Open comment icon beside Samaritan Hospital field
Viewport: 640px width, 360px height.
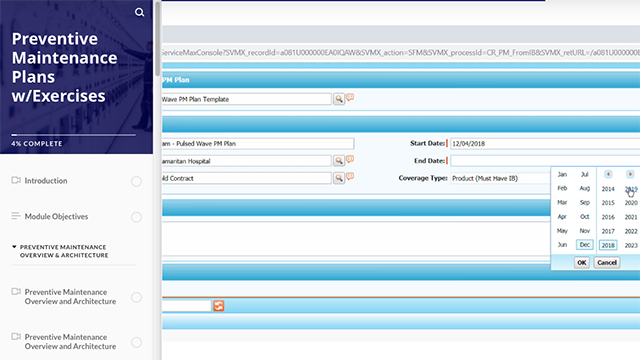(x=350, y=160)
